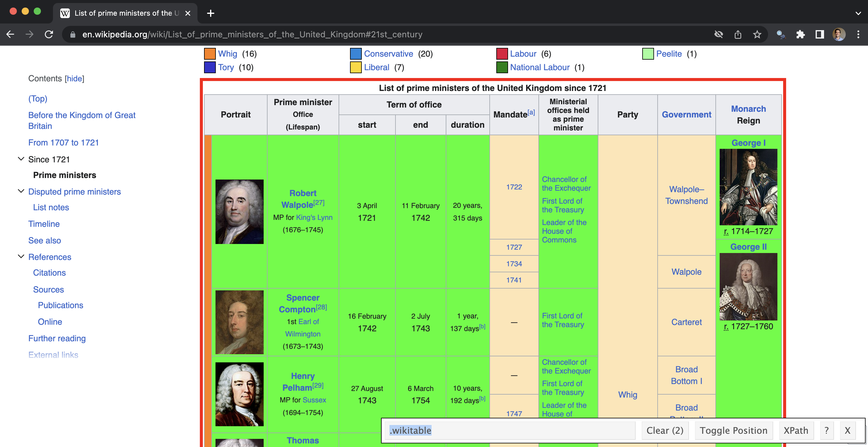Go back with the browser arrow
This screenshot has width=868, height=447.
pyautogui.click(x=10, y=34)
